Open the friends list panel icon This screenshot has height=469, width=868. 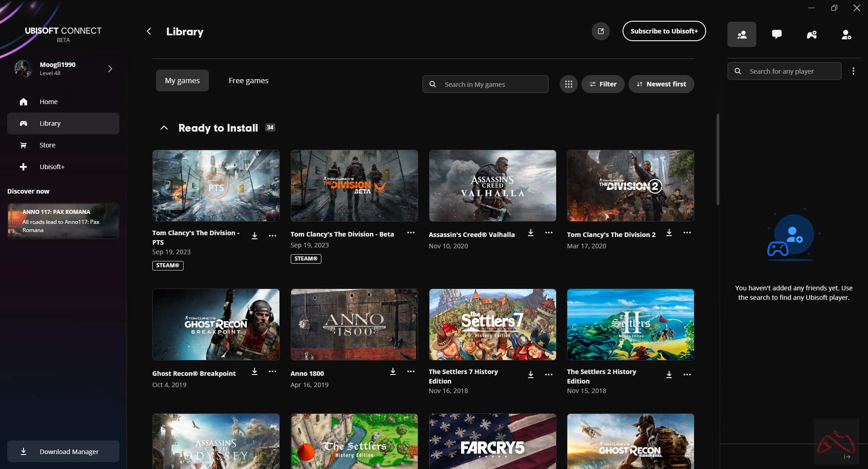(741, 34)
